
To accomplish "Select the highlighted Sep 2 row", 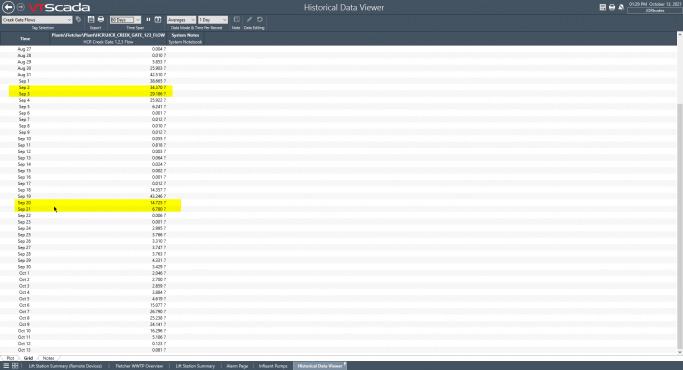I will [x=91, y=88].
